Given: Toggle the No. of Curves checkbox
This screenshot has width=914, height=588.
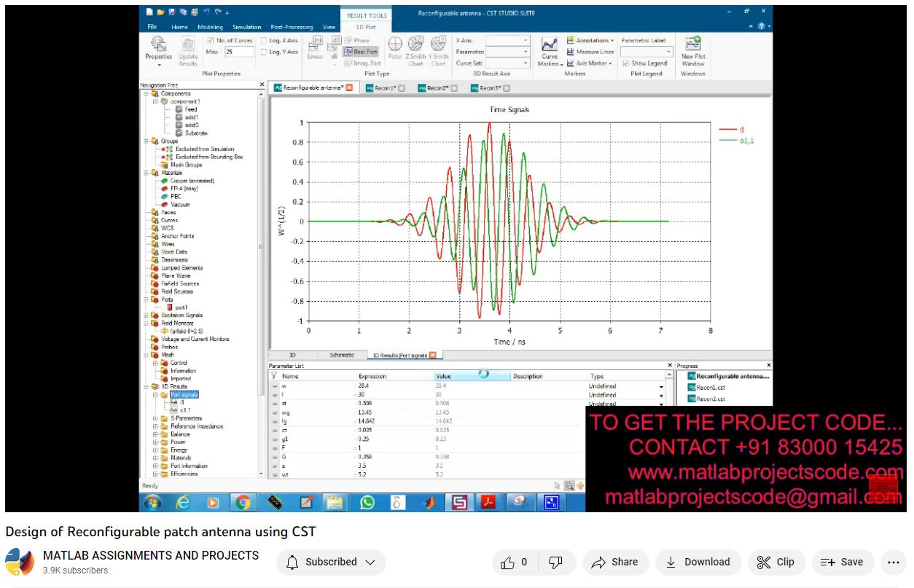Looking at the screenshot, I should click(x=211, y=41).
